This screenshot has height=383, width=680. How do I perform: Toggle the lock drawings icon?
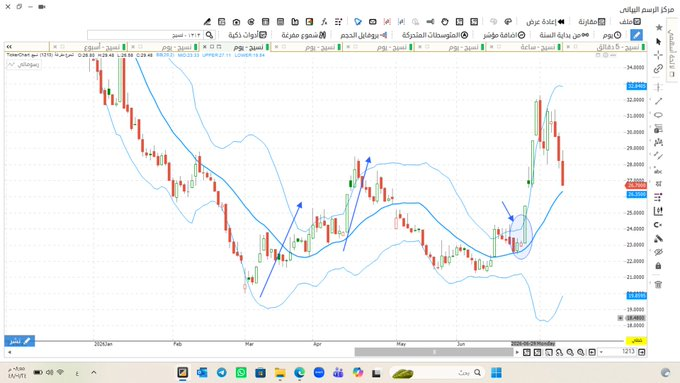tap(658, 265)
